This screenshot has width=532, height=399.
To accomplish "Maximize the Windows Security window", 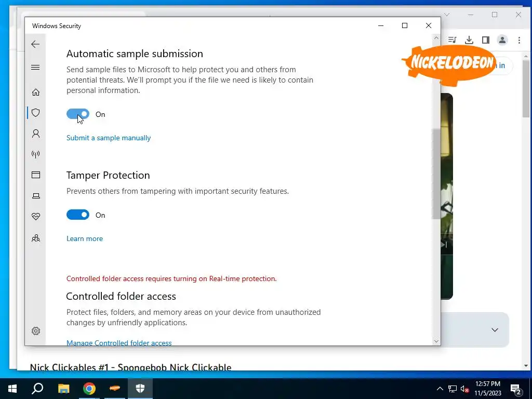I will tap(404, 25).
